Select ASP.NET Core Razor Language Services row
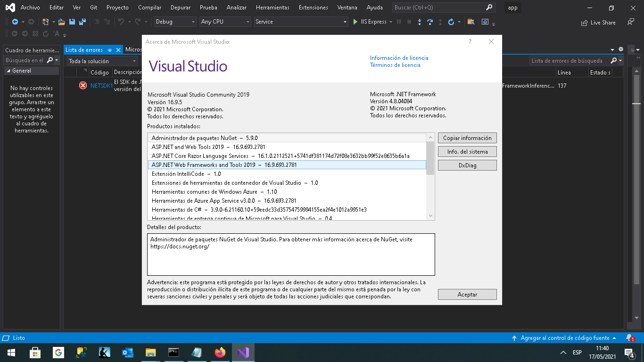Viewport: 644px width, 362px height. (287, 156)
